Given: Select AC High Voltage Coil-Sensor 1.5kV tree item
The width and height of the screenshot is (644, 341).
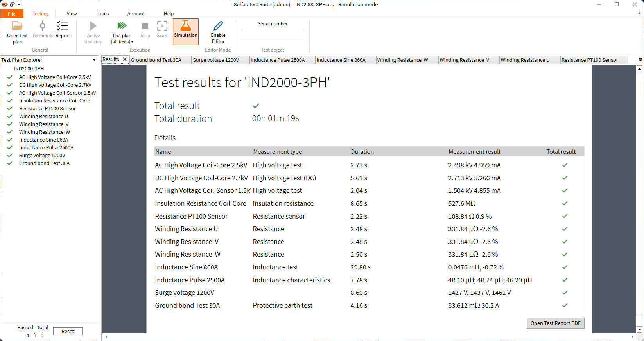Looking at the screenshot, I should click(57, 93).
